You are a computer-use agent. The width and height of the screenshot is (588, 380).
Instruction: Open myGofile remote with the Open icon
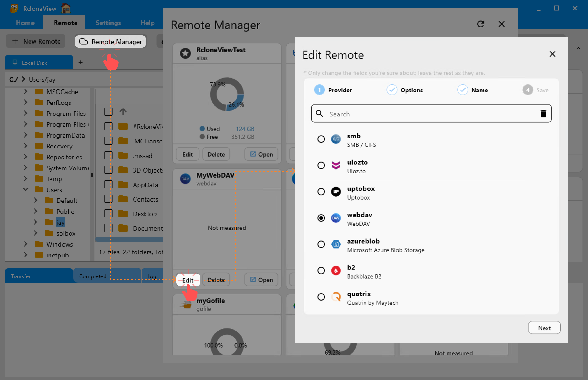[x=261, y=279]
